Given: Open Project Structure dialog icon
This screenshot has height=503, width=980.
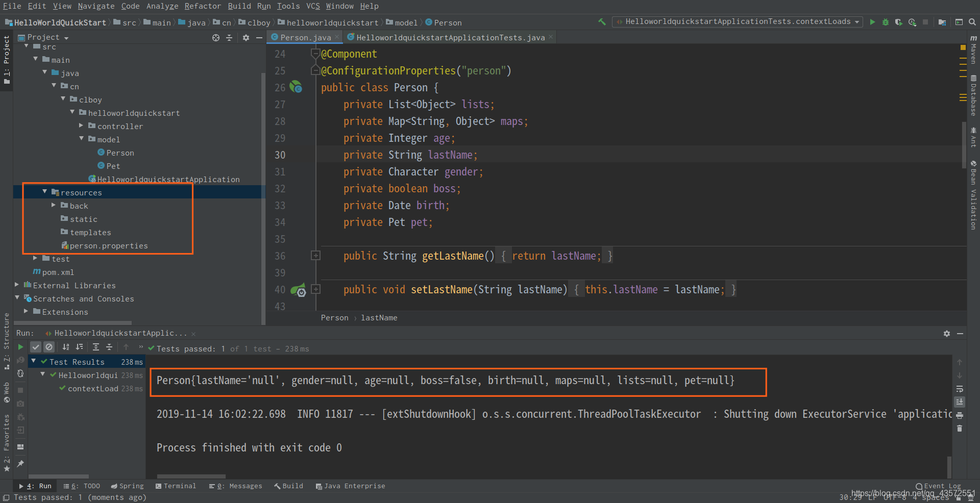Looking at the screenshot, I should click(x=942, y=22).
